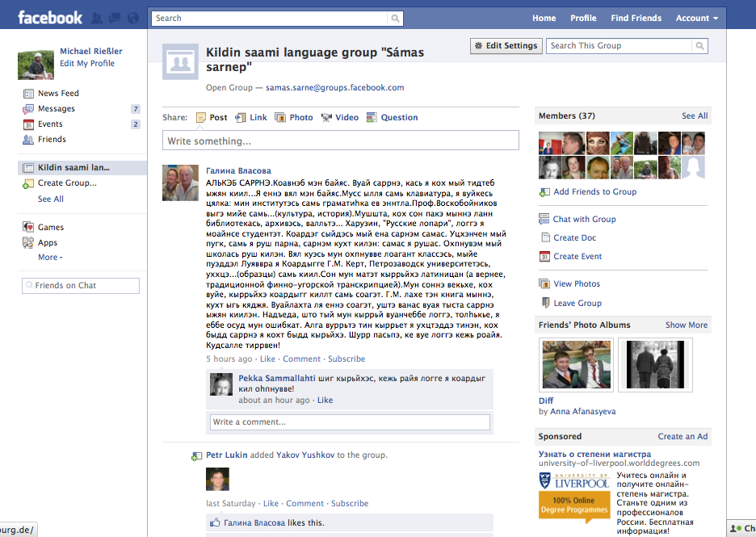Image resolution: width=756 pixels, height=537 pixels.
Task: Like Галина Власова's post
Action: (267, 359)
